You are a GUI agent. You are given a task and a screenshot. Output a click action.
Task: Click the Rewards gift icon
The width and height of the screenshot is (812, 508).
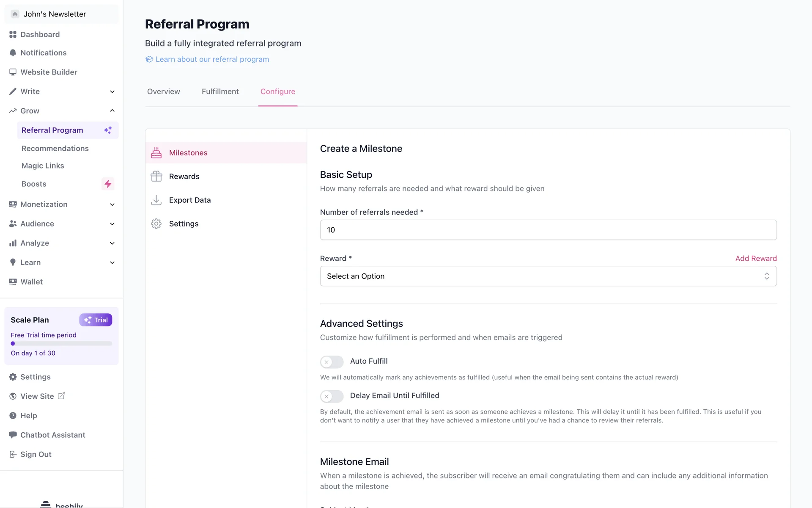click(x=156, y=176)
